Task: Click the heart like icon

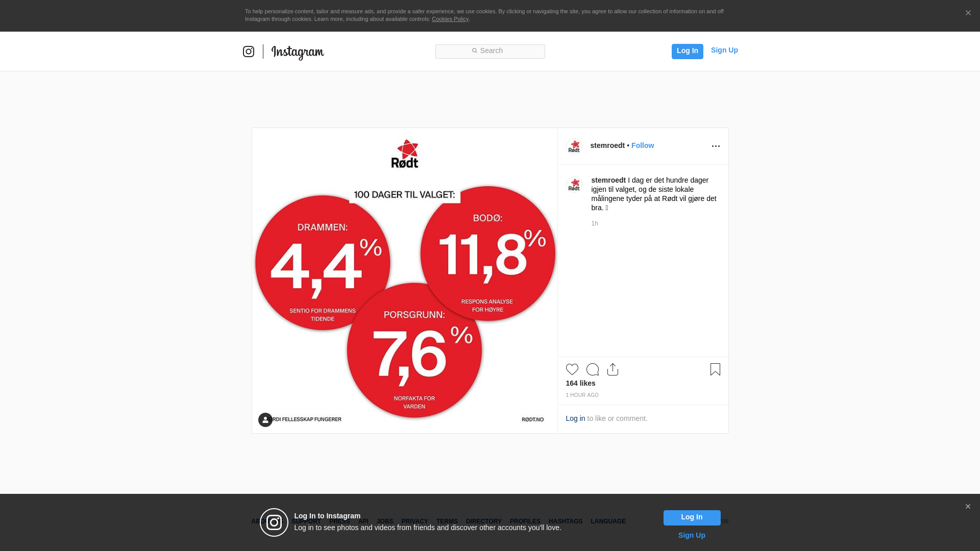Action: (572, 369)
